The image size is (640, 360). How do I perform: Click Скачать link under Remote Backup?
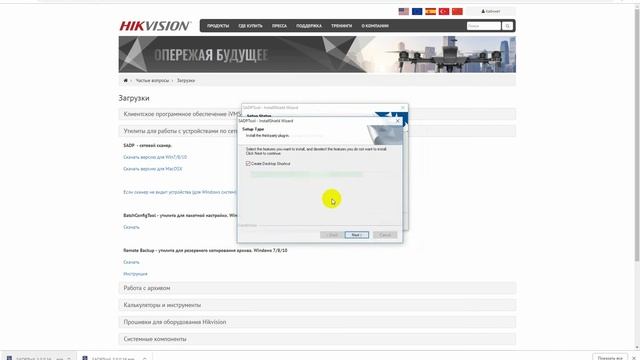pos(131,262)
